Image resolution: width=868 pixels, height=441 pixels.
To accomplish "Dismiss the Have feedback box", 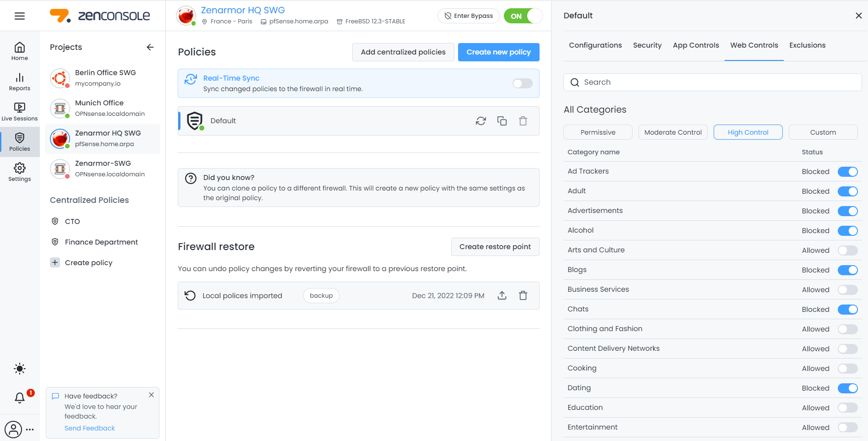I will 151,395.
